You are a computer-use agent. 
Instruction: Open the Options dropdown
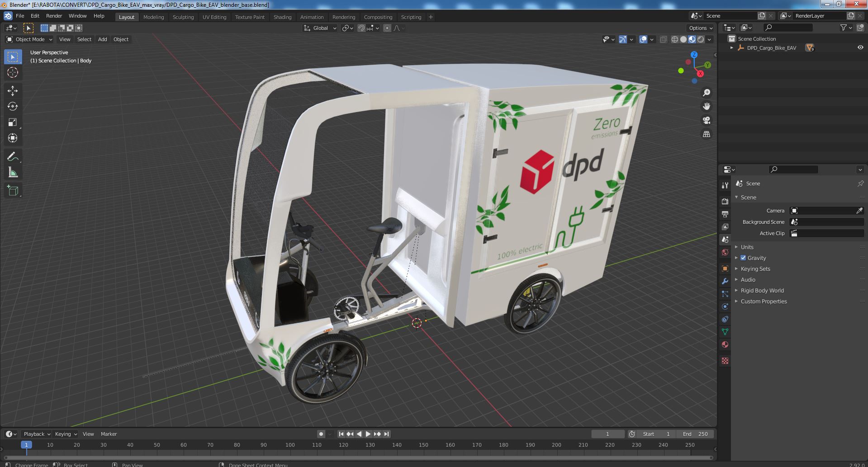tap(701, 28)
